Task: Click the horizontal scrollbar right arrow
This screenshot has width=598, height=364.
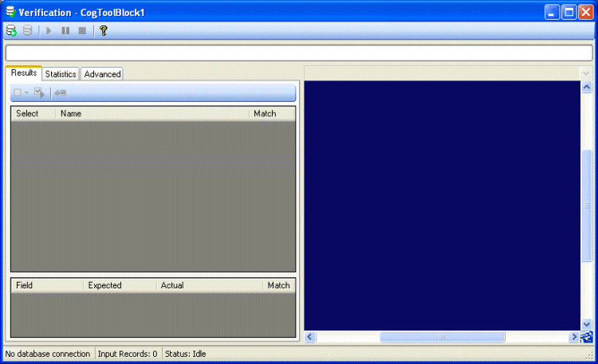Action: coord(573,337)
